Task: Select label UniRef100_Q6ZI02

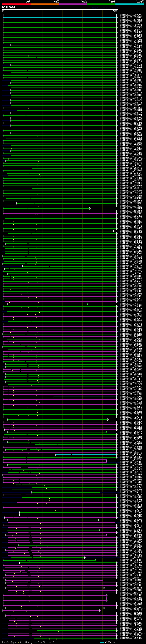Action: 131,294
